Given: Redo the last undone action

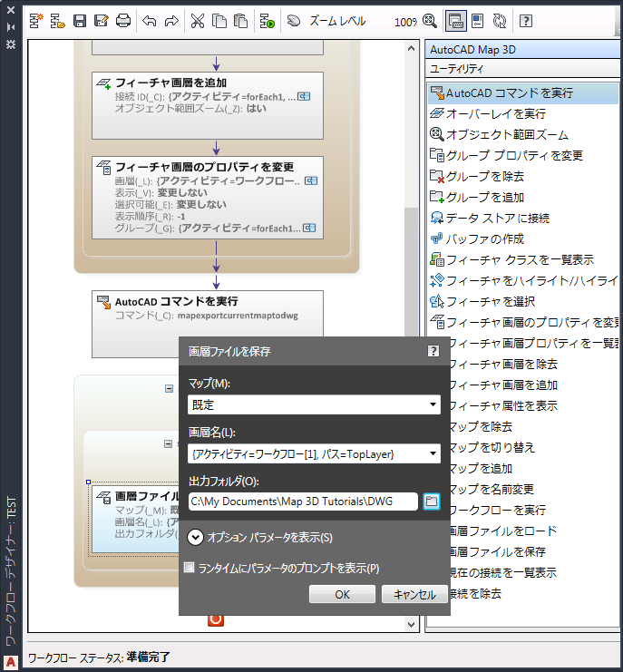Looking at the screenshot, I should tap(171, 20).
